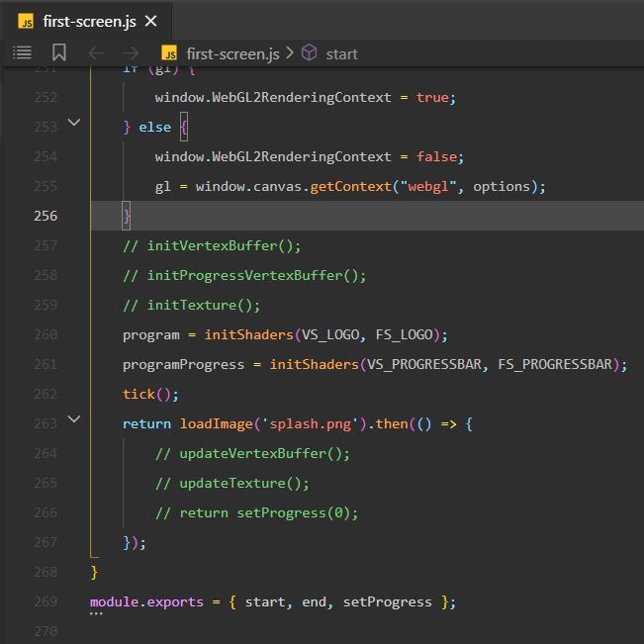Click loadImage function name
This screenshot has height=644, width=644.
pos(216,423)
